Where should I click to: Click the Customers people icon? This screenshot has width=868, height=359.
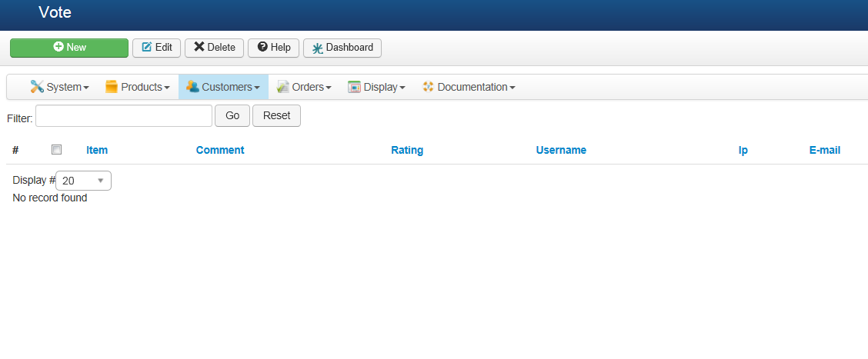(x=192, y=86)
